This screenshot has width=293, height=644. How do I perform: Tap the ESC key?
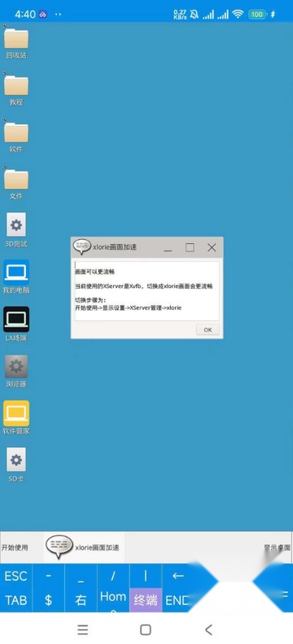[x=16, y=576]
